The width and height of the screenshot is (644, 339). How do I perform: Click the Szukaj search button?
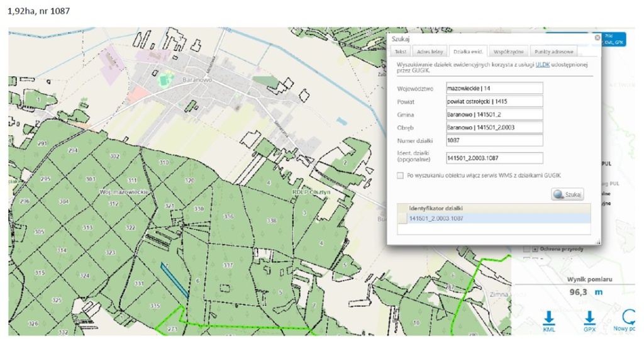click(x=568, y=194)
